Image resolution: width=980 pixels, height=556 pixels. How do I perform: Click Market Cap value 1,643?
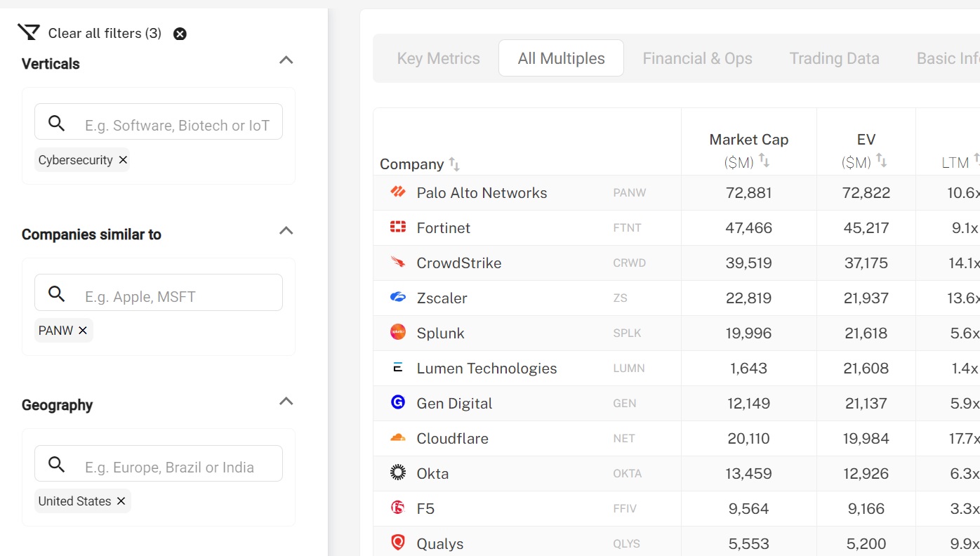(748, 369)
